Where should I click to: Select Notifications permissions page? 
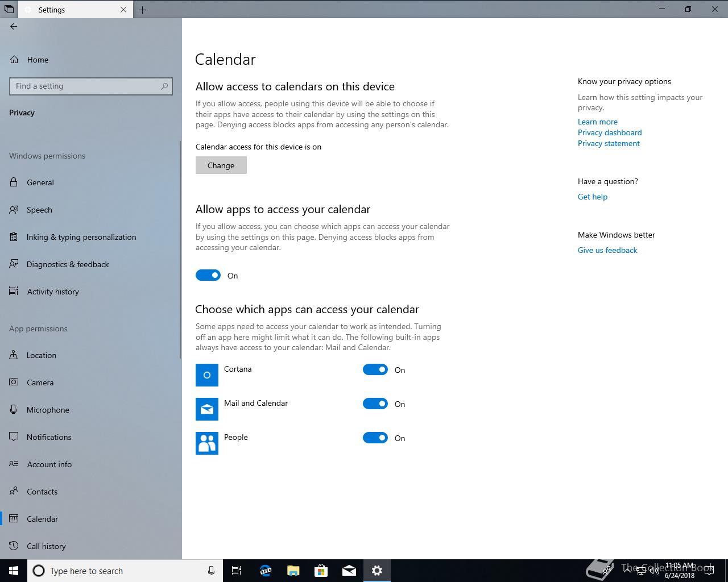[x=91, y=437]
